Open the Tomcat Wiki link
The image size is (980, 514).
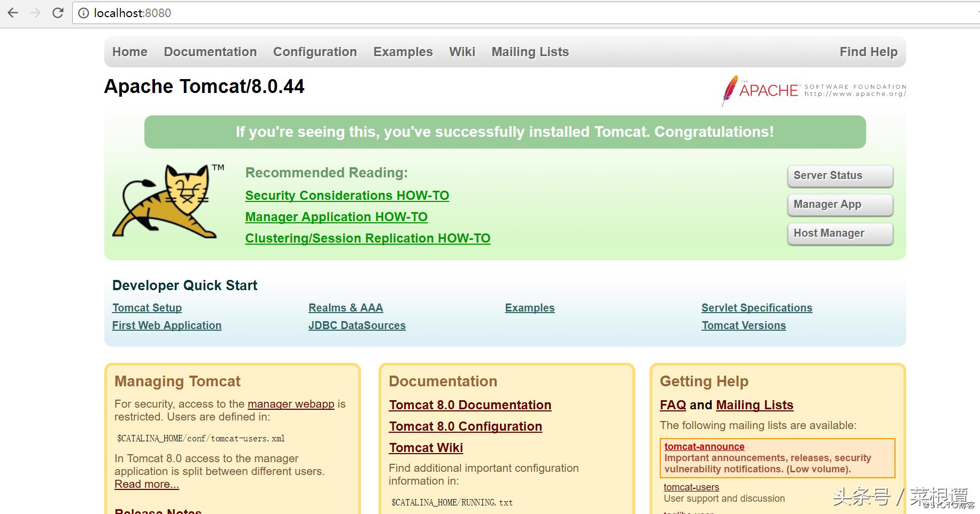coord(426,448)
